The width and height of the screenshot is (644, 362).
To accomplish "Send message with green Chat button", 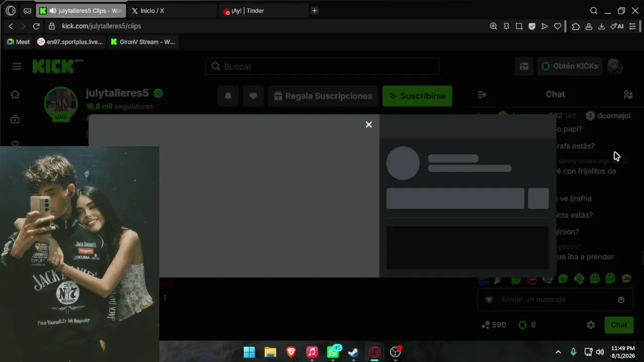I will point(619,325).
